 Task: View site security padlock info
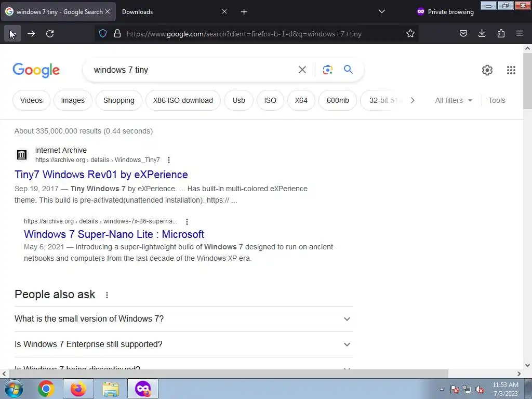[x=117, y=34]
